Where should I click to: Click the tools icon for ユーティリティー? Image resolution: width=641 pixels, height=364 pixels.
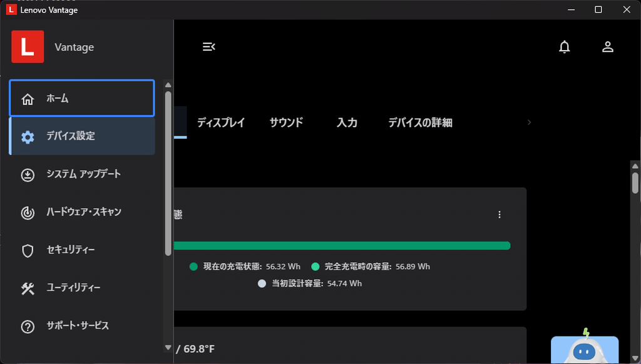pos(28,288)
